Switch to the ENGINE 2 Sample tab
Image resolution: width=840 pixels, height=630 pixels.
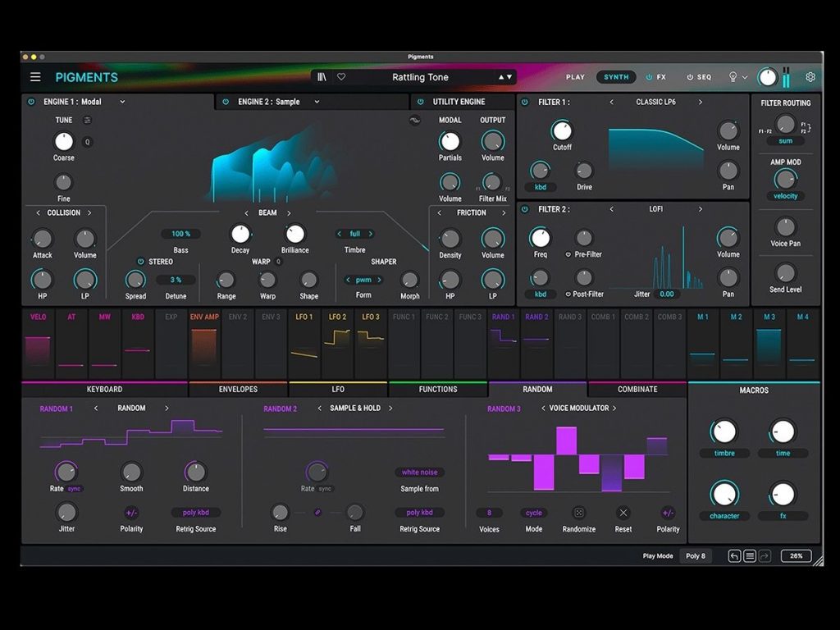[268, 102]
